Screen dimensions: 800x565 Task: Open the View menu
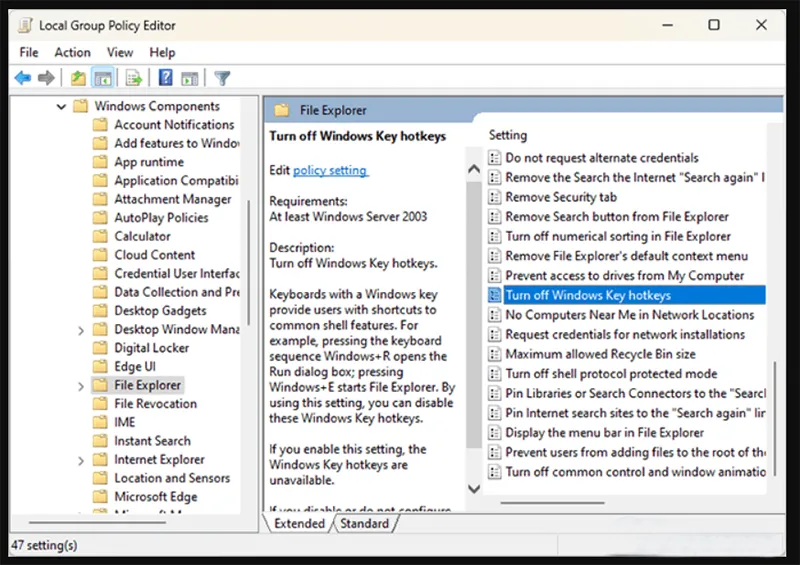click(120, 53)
